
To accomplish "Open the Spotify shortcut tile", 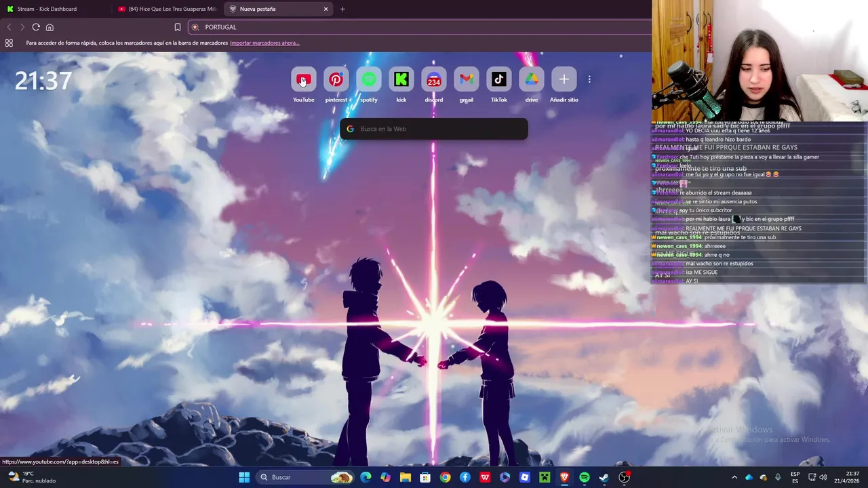I will (368, 80).
